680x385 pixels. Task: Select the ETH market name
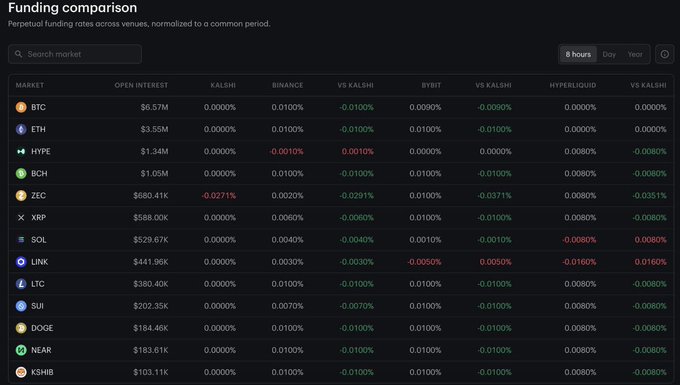(38, 129)
